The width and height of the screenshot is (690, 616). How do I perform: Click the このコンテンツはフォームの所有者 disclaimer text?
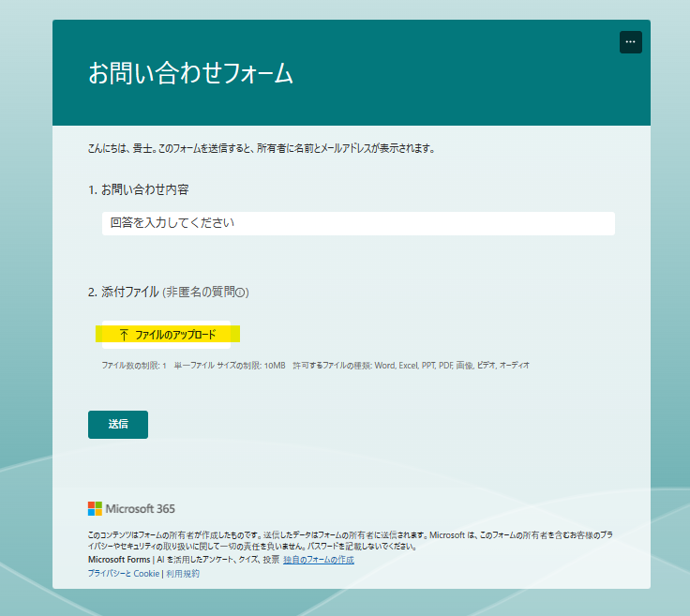351,541
